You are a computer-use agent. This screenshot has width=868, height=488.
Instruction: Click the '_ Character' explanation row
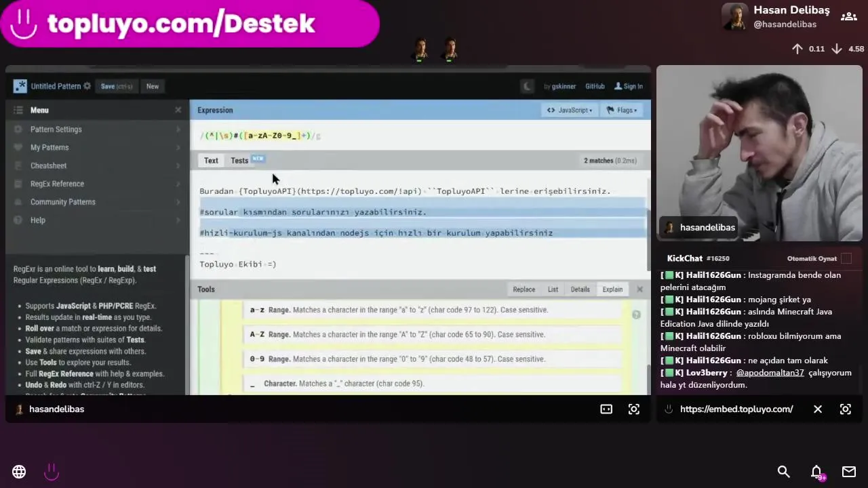[432, 384]
